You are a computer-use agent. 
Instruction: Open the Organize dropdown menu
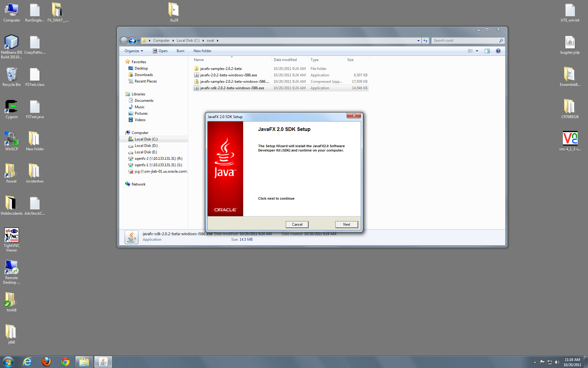coord(134,51)
